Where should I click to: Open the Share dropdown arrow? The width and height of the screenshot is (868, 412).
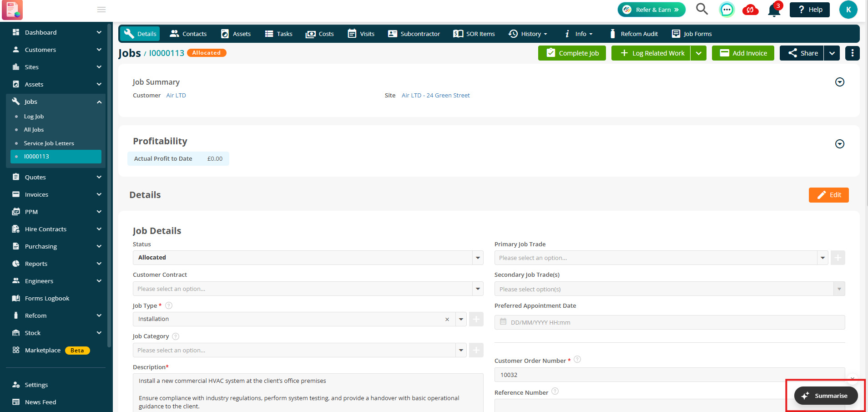(832, 53)
